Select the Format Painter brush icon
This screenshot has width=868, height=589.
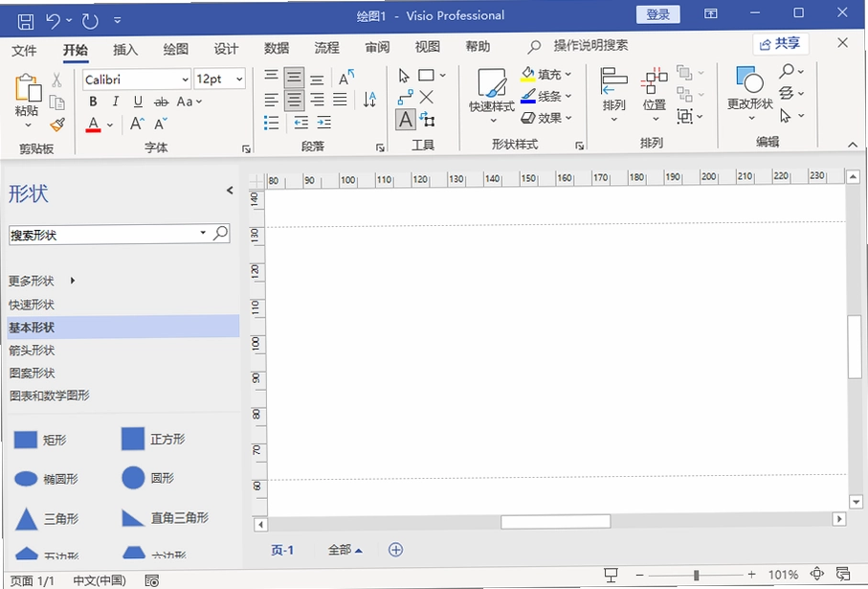coord(57,125)
